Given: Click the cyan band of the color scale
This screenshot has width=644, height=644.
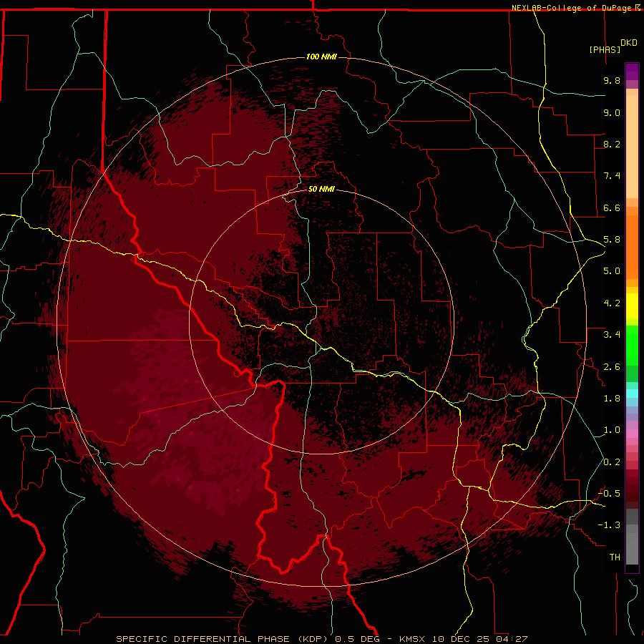Looking at the screenshot, I should [632, 394].
